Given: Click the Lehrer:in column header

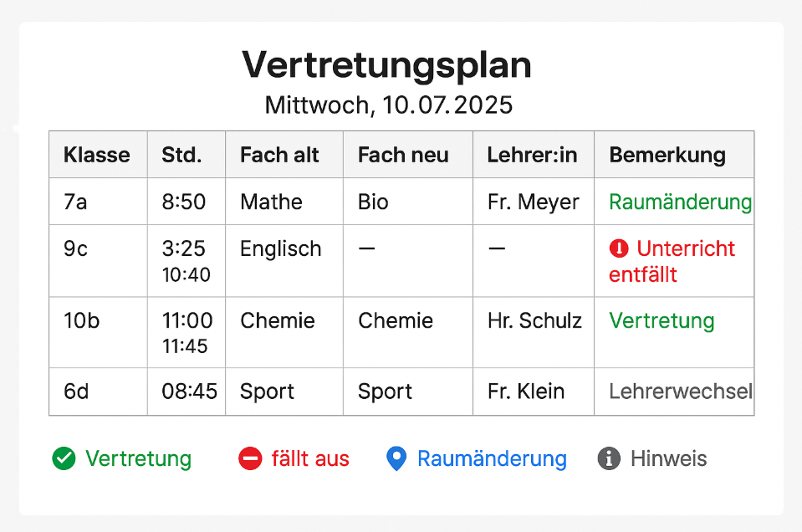Looking at the screenshot, I should click(x=533, y=155).
